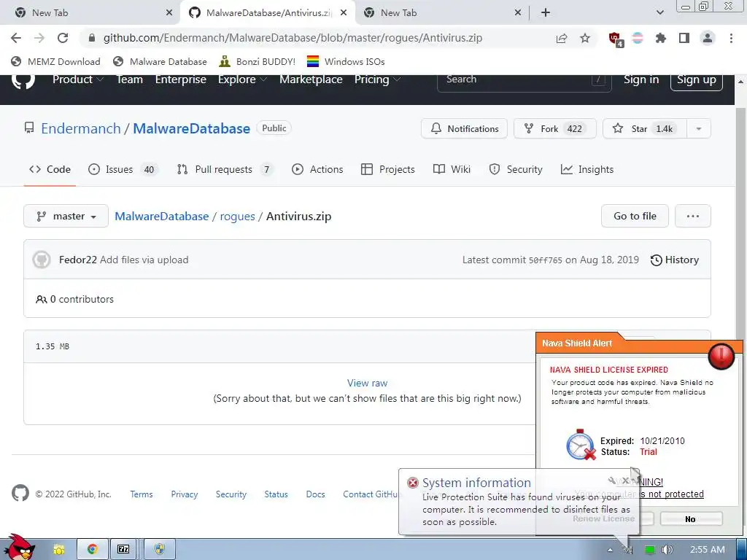Click the browser address bar URL

[293, 38]
